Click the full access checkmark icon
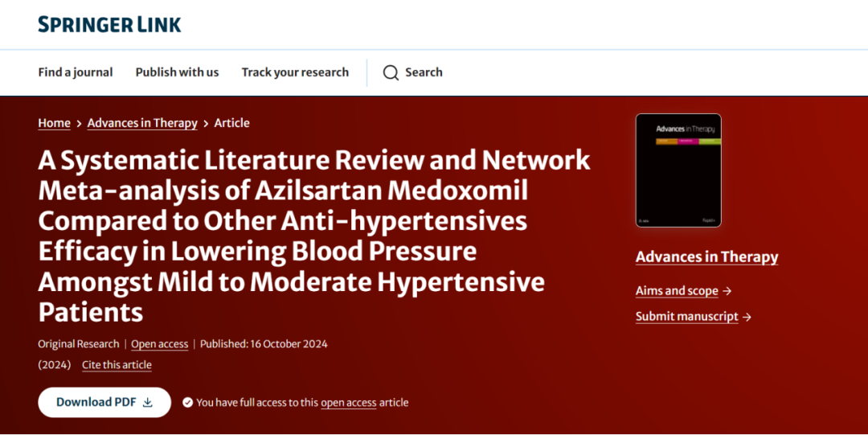The height and width of the screenshot is (439, 868). (187, 403)
